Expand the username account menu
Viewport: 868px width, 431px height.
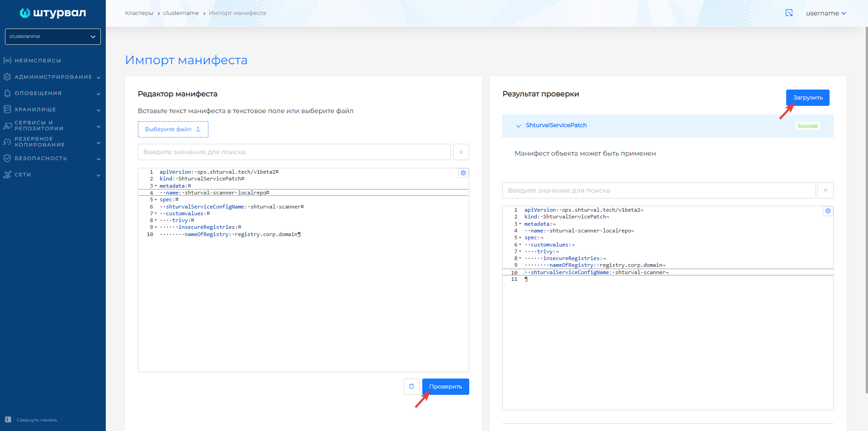pyautogui.click(x=826, y=13)
